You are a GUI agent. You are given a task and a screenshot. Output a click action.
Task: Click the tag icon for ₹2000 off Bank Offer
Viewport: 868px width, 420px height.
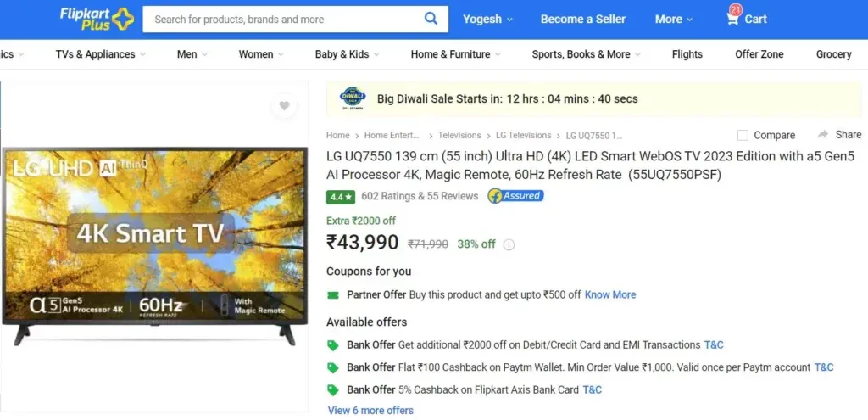click(332, 345)
